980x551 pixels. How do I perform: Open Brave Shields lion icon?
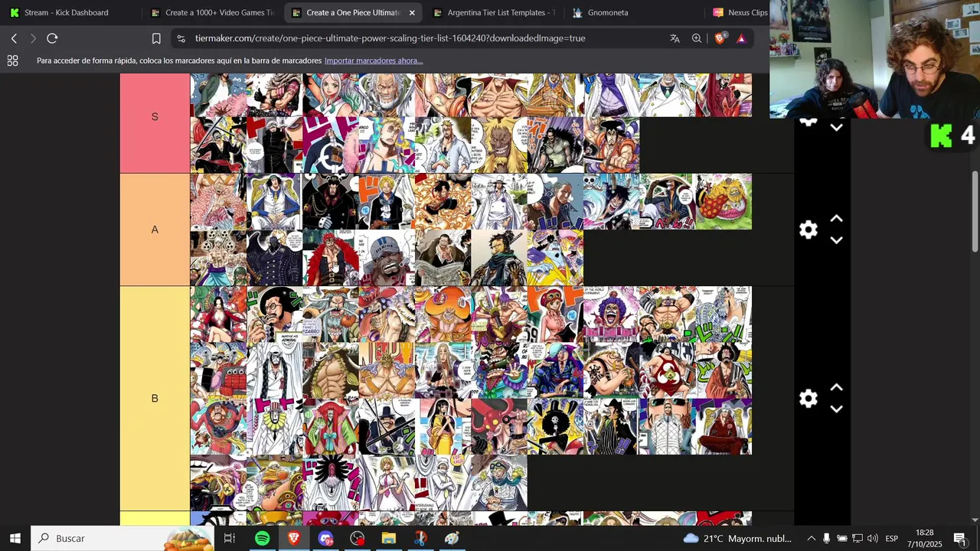coord(720,38)
